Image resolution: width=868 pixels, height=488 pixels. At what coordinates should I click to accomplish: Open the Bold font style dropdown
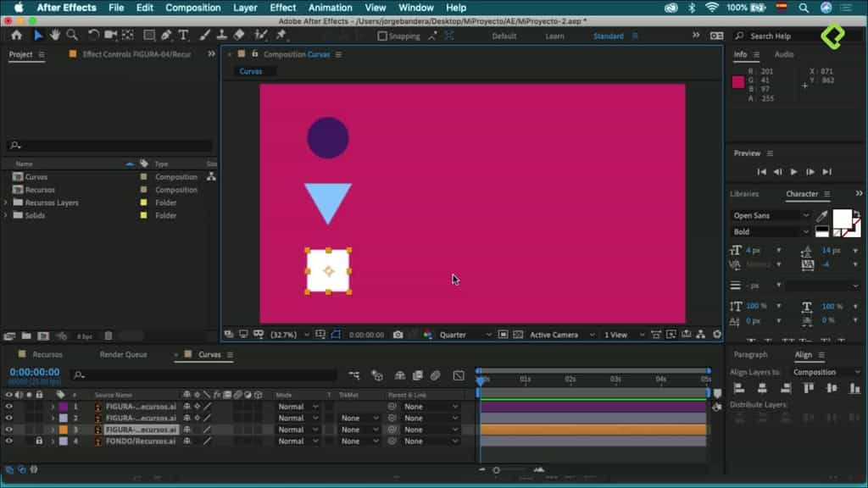click(771, 232)
